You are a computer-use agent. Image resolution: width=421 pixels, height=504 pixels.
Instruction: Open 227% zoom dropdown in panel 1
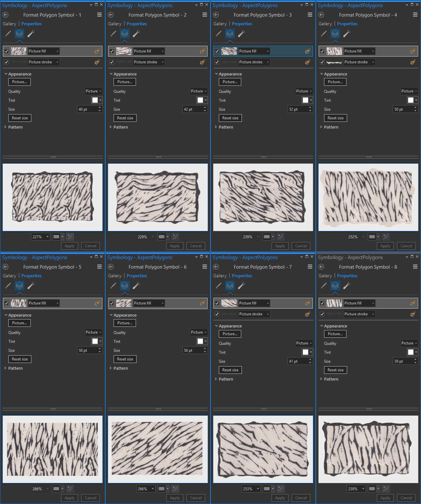(x=41, y=237)
